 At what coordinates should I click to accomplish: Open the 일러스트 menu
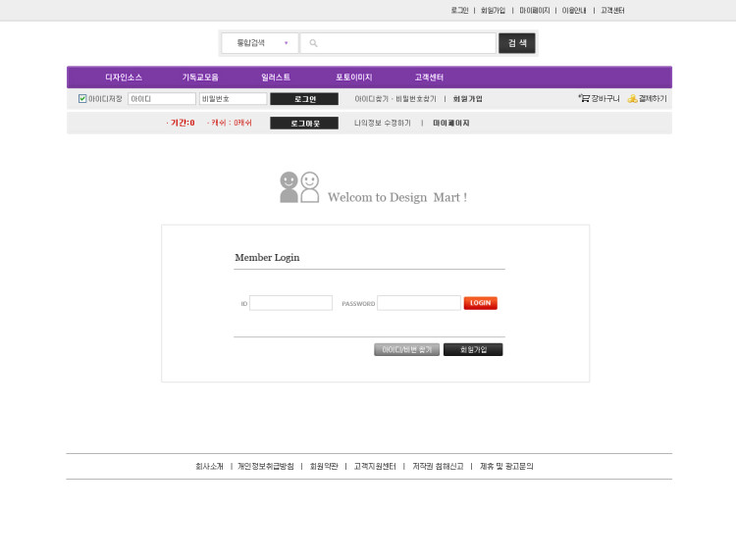(x=276, y=76)
